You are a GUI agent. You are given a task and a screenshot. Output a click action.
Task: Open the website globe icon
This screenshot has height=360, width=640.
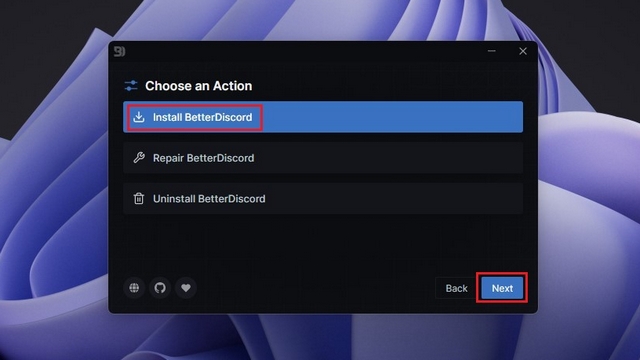(x=134, y=288)
